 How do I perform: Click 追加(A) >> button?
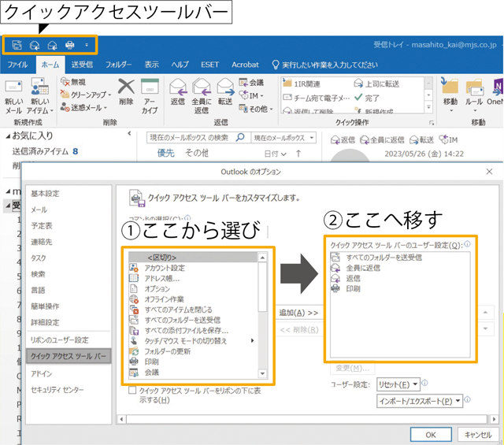point(299,313)
